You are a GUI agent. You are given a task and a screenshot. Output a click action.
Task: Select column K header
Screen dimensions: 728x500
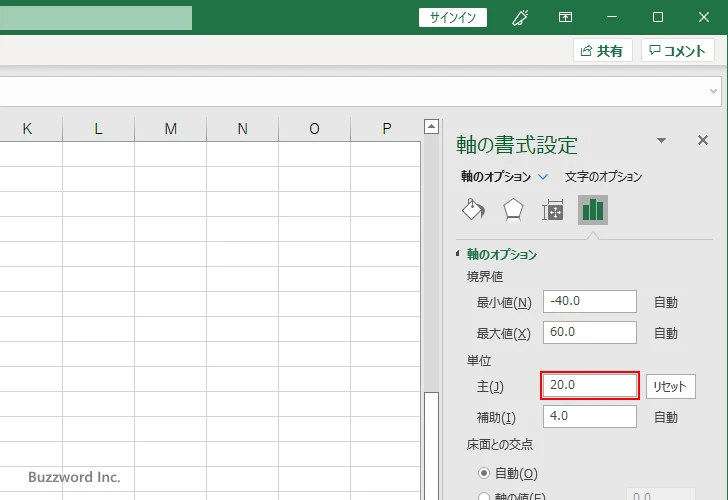coord(27,129)
